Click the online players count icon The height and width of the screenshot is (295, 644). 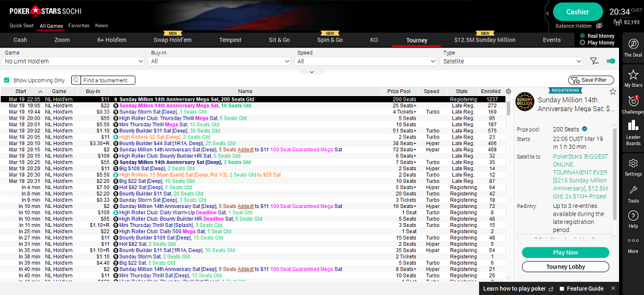[617, 22]
